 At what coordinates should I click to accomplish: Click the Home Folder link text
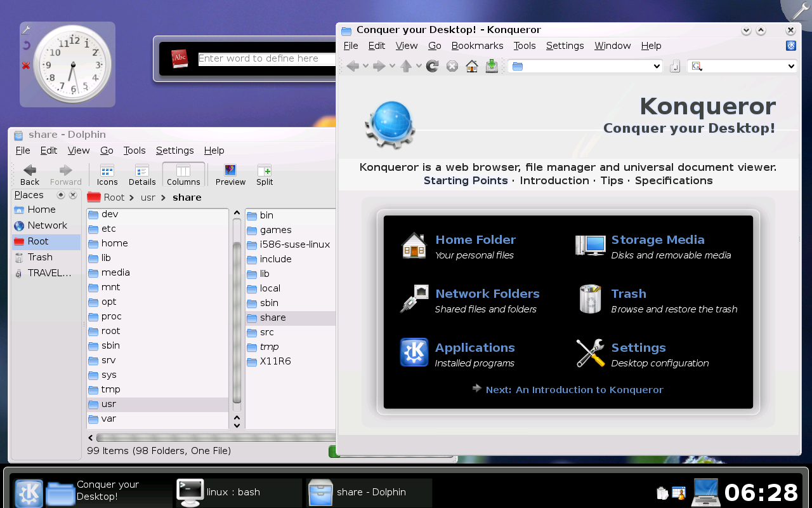pos(475,239)
